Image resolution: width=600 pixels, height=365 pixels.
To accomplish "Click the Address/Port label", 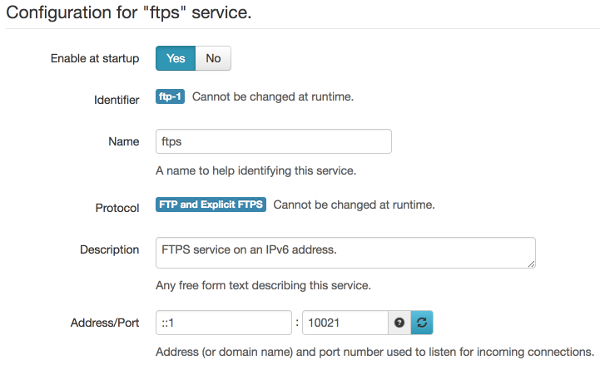I will 105,323.
